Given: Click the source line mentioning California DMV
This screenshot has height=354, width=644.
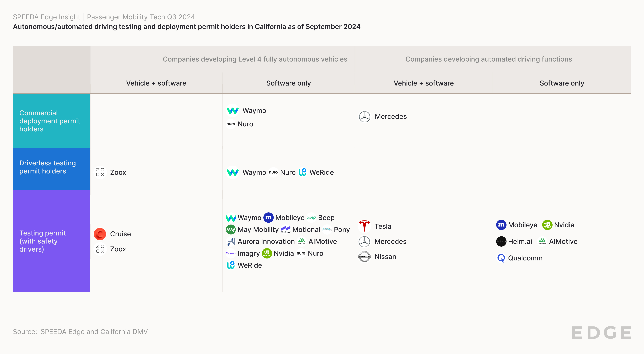Looking at the screenshot, I should click(x=80, y=332).
